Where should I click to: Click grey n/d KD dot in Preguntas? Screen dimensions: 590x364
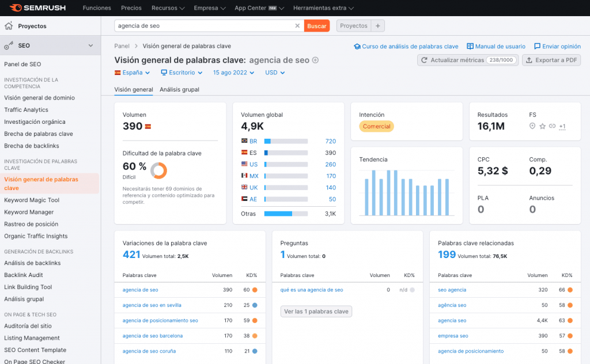click(x=413, y=290)
